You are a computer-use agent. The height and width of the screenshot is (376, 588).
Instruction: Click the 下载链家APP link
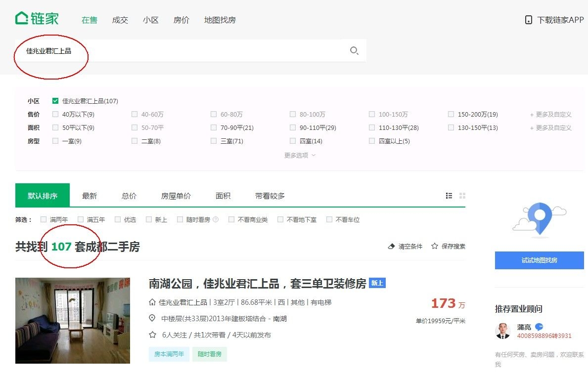click(x=560, y=20)
